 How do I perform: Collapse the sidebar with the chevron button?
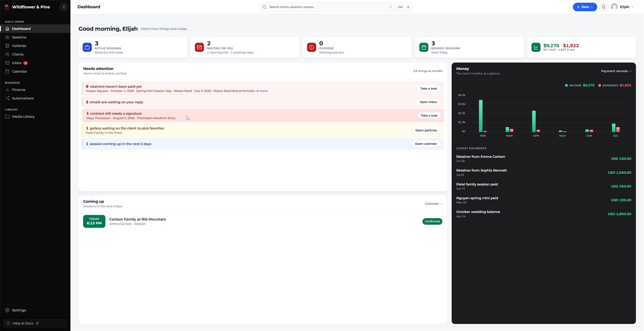pos(64,7)
